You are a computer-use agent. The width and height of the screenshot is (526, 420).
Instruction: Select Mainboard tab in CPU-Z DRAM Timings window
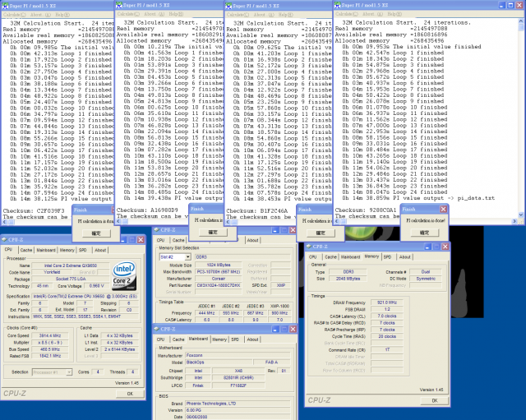(x=351, y=257)
